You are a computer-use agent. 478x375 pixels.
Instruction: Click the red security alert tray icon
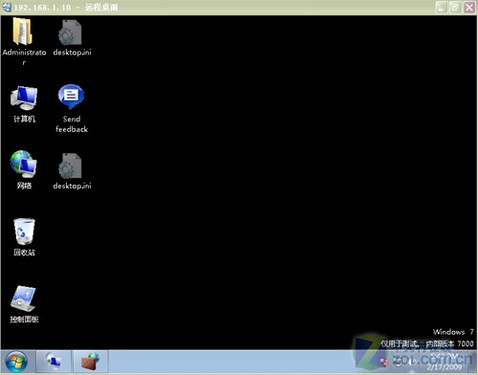384,363
